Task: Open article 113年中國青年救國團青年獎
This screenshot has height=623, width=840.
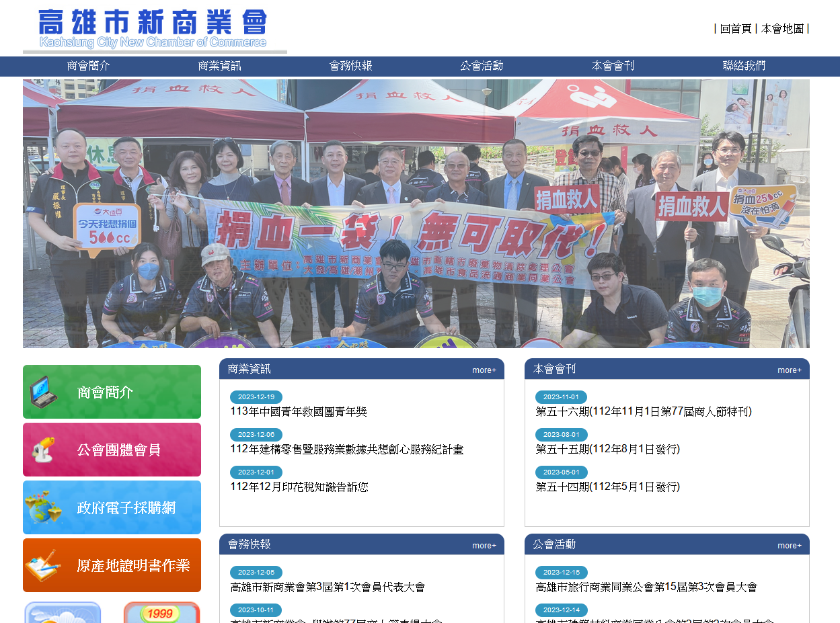Action: (299, 411)
